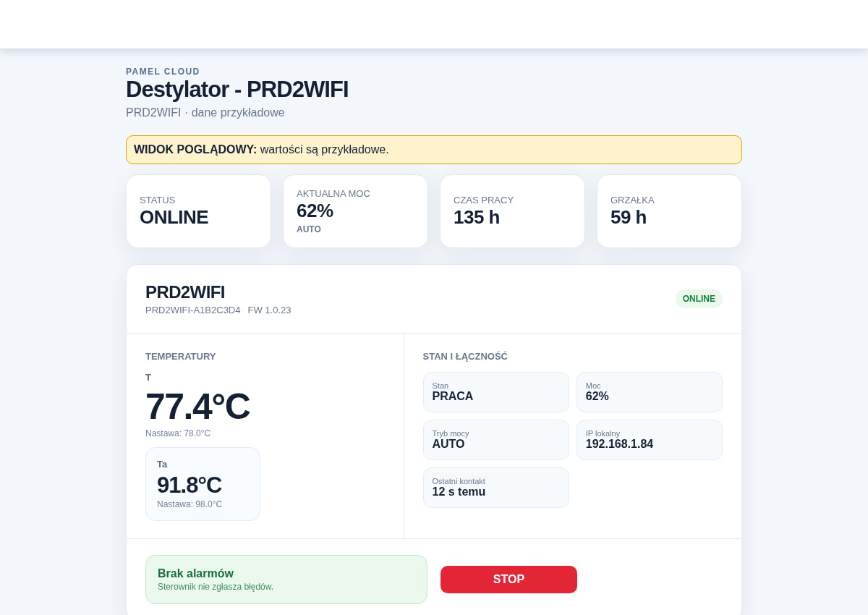Image resolution: width=868 pixels, height=615 pixels.
Task: Click the Destylator - PRD2WIFI page heading
Action: (237, 90)
